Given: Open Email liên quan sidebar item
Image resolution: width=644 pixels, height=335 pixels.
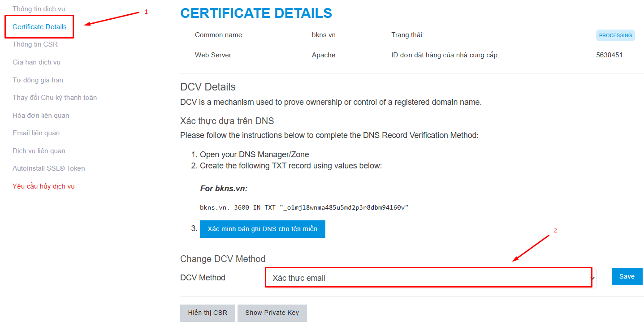Looking at the screenshot, I should point(36,133).
